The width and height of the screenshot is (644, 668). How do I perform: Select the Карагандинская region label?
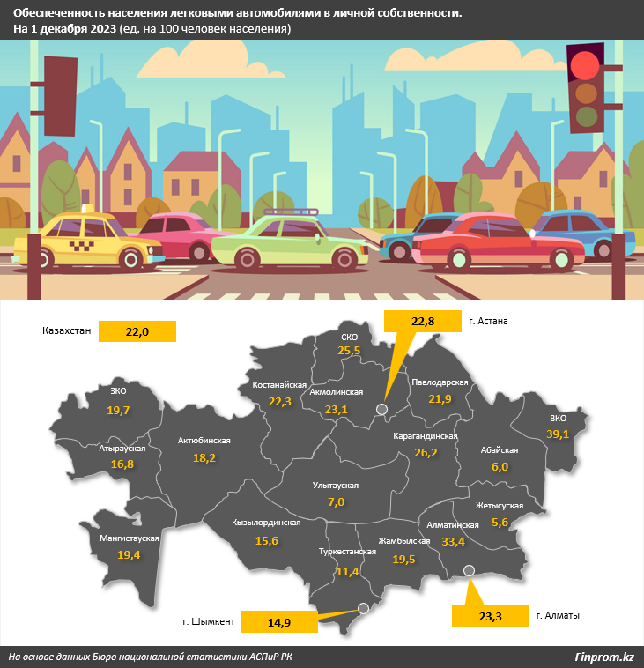[426, 436]
